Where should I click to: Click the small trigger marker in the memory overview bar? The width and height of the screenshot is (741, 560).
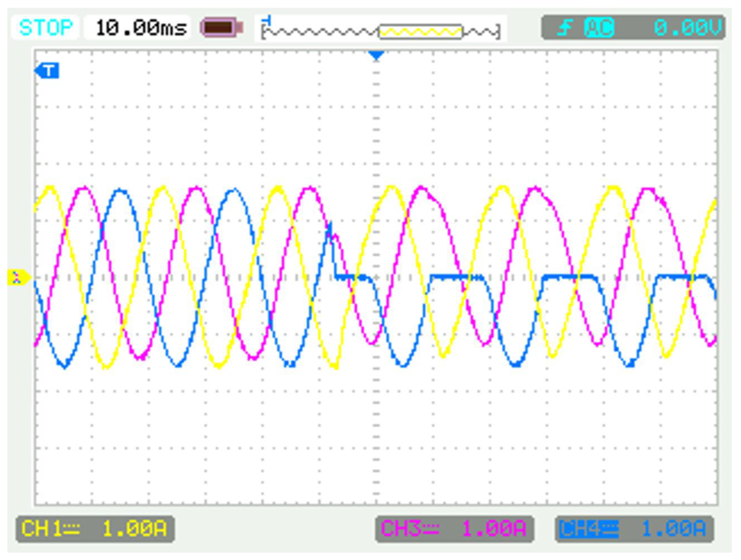click(x=268, y=20)
